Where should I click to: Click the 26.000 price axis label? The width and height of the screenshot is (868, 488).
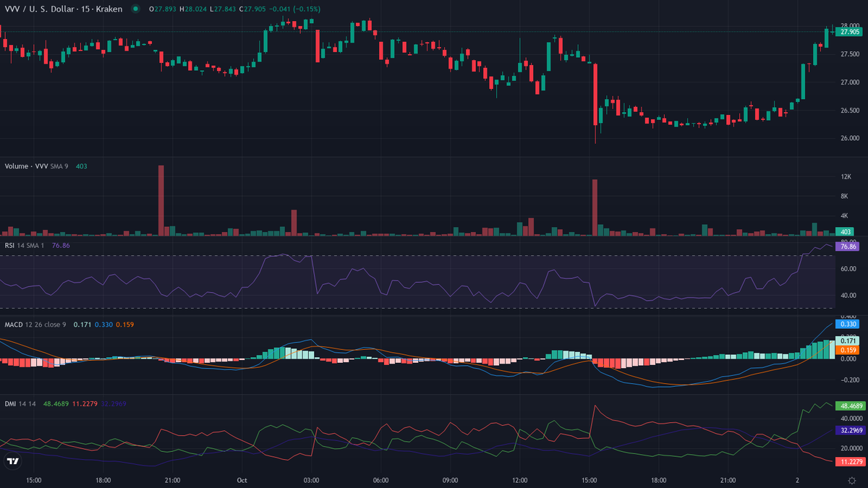(849, 138)
